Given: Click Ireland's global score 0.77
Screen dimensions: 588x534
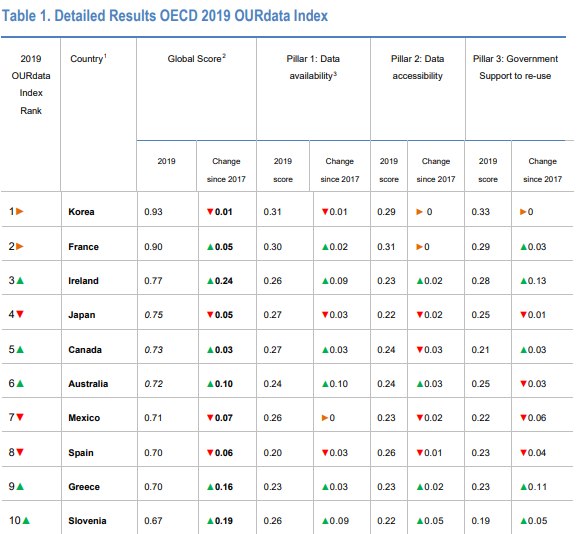Looking at the screenshot, I should point(153,280).
